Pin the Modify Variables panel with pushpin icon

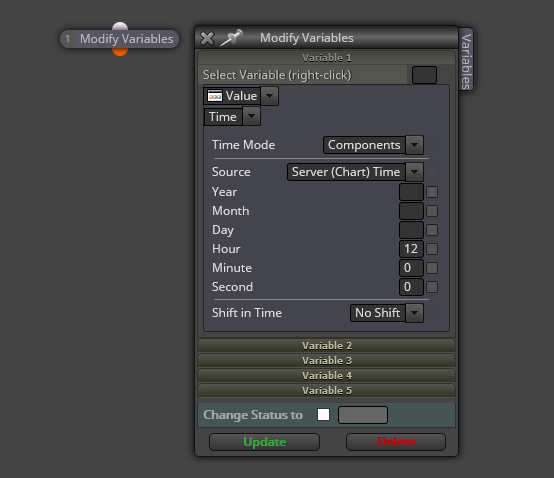pos(231,37)
